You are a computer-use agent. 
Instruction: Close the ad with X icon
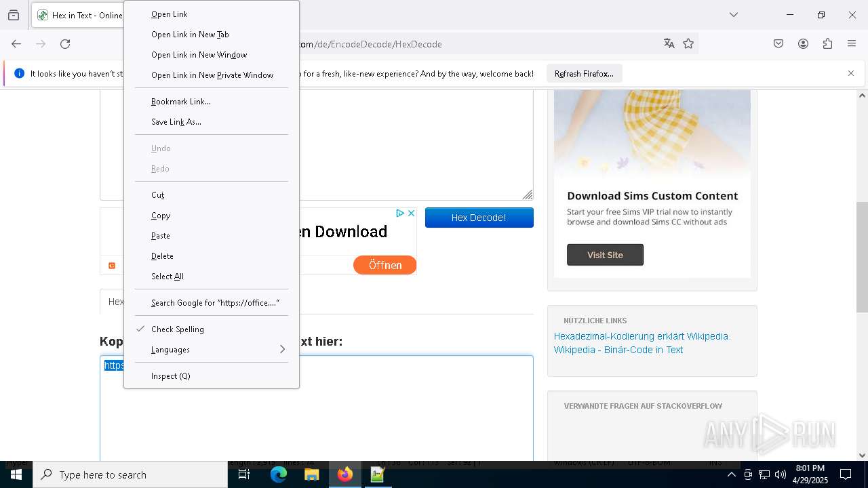[411, 213]
